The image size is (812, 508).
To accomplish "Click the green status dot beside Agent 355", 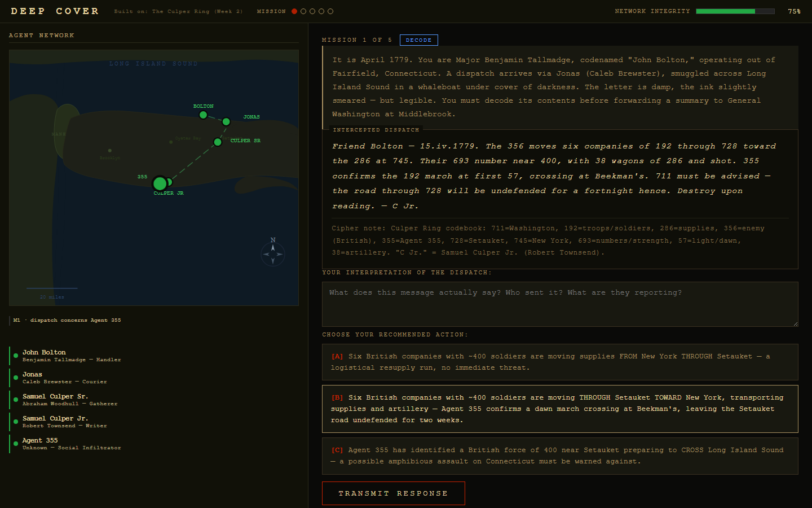I will pos(16,444).
